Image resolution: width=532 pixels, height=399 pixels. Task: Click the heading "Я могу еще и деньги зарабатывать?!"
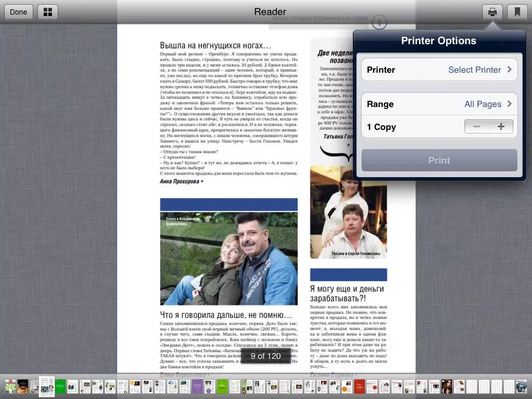(x=347, y=294)
